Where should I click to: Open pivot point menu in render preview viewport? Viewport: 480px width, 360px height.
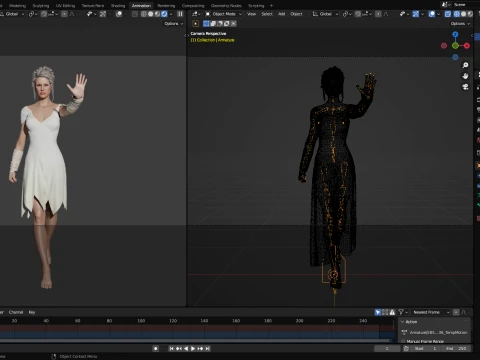tap(32, 14)
